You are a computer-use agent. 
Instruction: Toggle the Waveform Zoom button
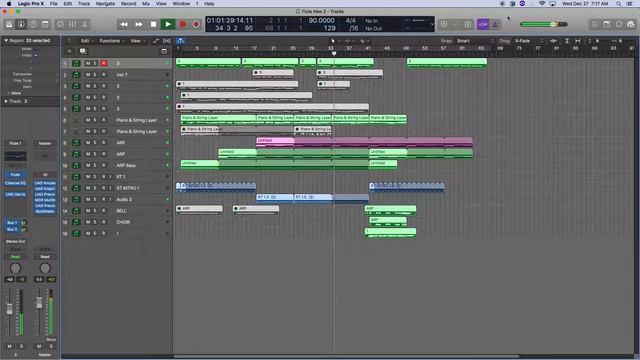coord(553,41)
